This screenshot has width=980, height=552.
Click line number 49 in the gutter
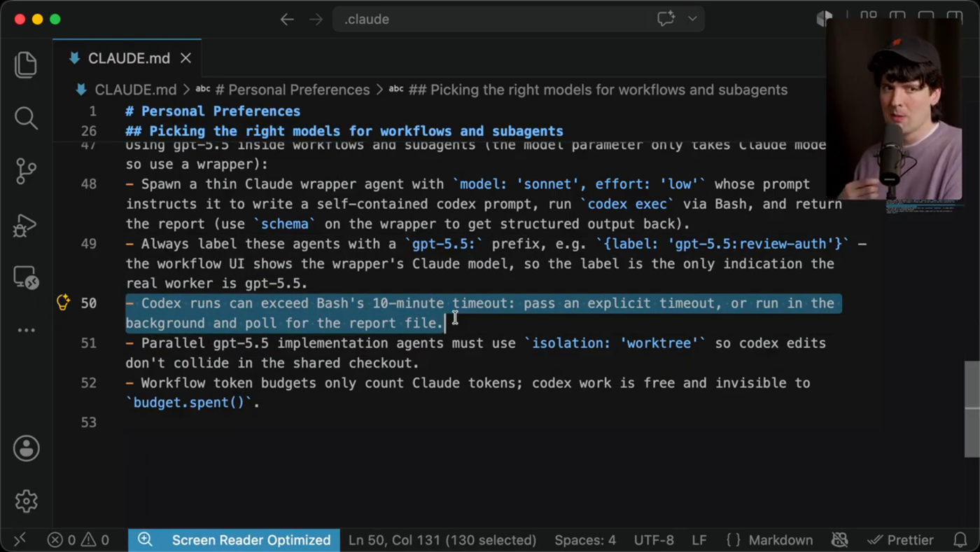pos(89,244)
